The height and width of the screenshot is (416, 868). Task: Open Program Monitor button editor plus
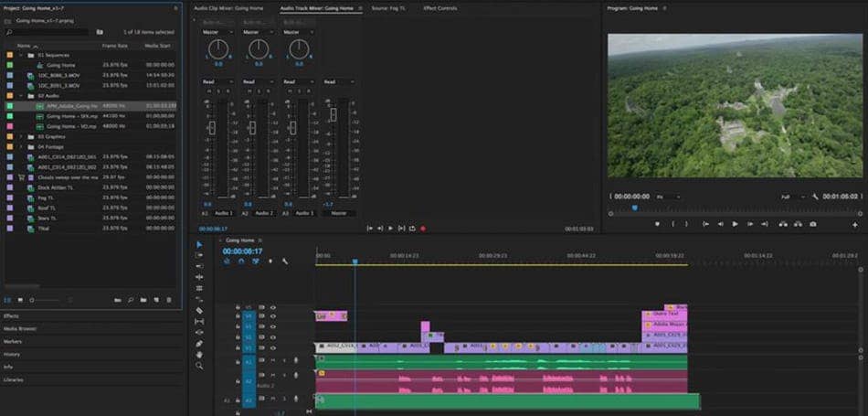click(855, 224)
